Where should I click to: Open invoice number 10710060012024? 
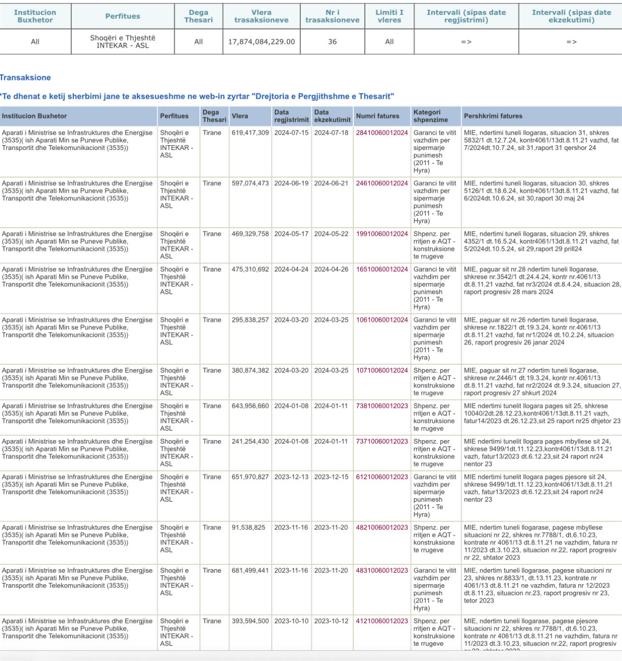click(x=382, y=370)
